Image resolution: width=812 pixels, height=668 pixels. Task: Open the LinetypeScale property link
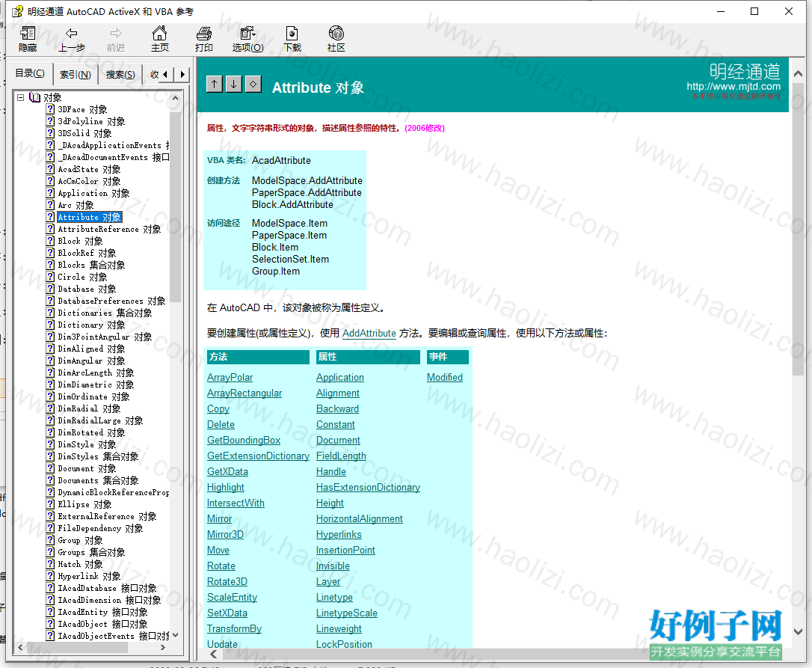pos(346,613)
